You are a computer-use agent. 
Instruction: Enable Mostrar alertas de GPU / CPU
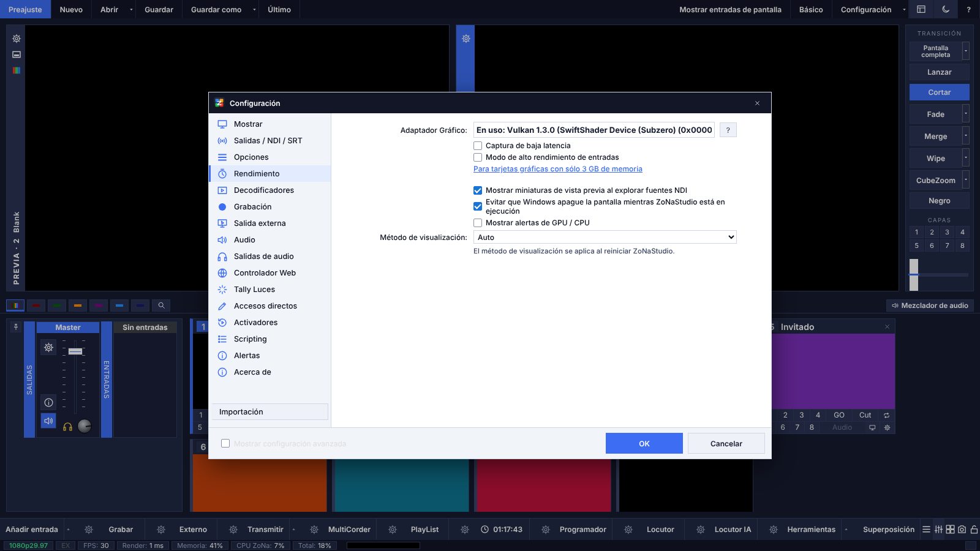coord(478,223)
